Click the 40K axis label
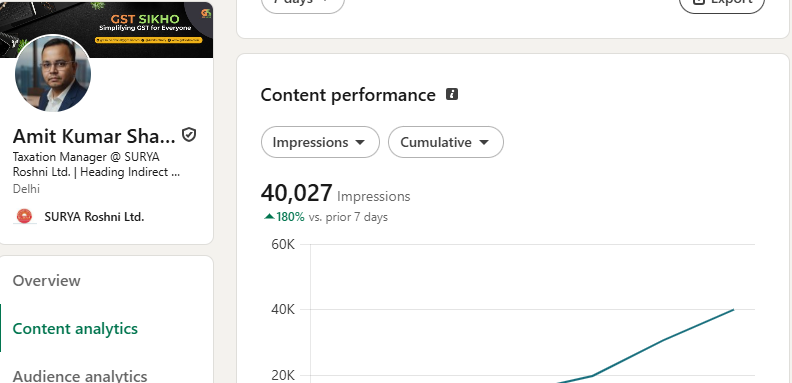Screen dimensions: 792x383 pos(283,309)
